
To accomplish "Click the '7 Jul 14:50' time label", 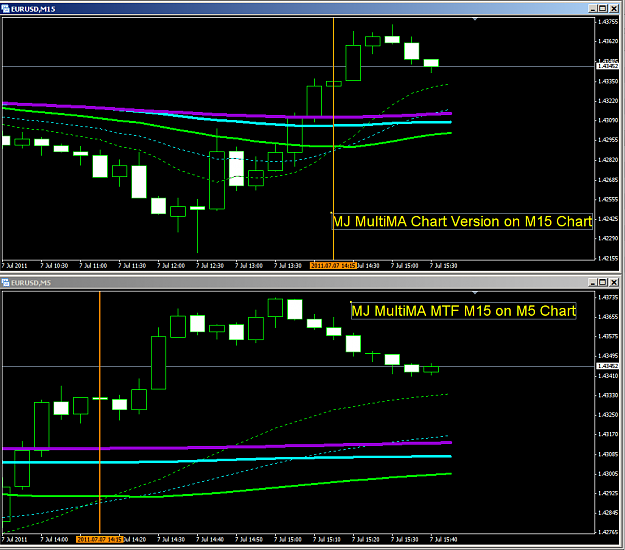I will point(249,539).
